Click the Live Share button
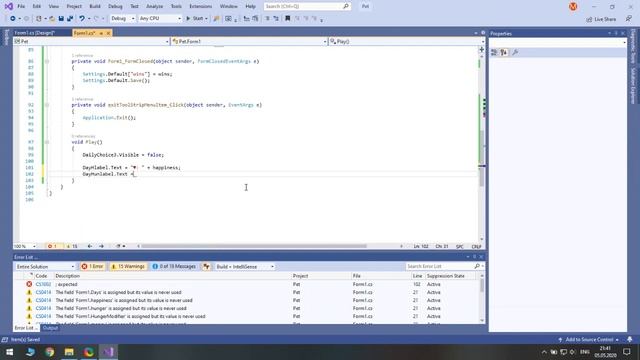 601,19
